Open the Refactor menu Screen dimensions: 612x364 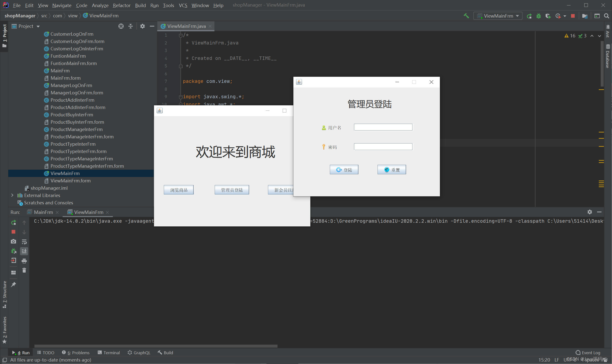coord(122,5)
